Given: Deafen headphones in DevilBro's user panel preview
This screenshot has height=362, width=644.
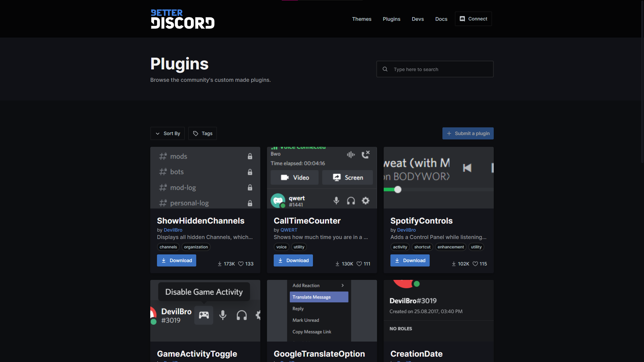Looking at the screenshot, I should (x=241, y=315).
